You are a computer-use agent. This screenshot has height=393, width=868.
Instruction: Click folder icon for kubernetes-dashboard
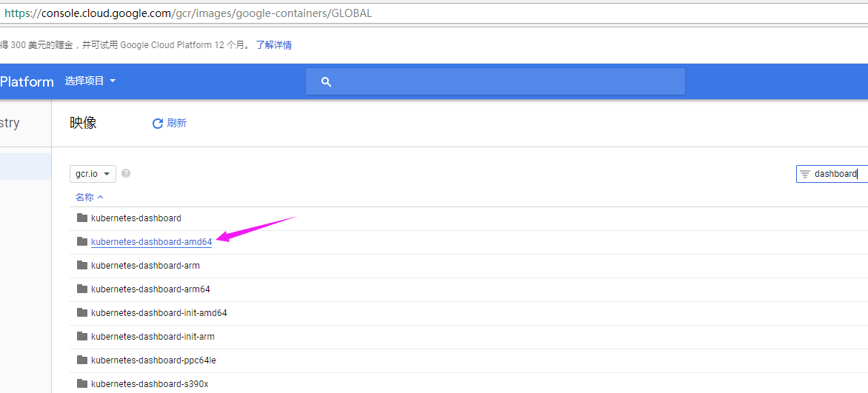pos(82,218)
